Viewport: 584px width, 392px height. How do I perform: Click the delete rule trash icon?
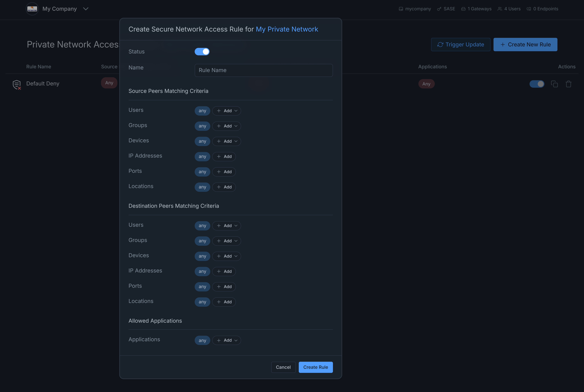point(568,84)
